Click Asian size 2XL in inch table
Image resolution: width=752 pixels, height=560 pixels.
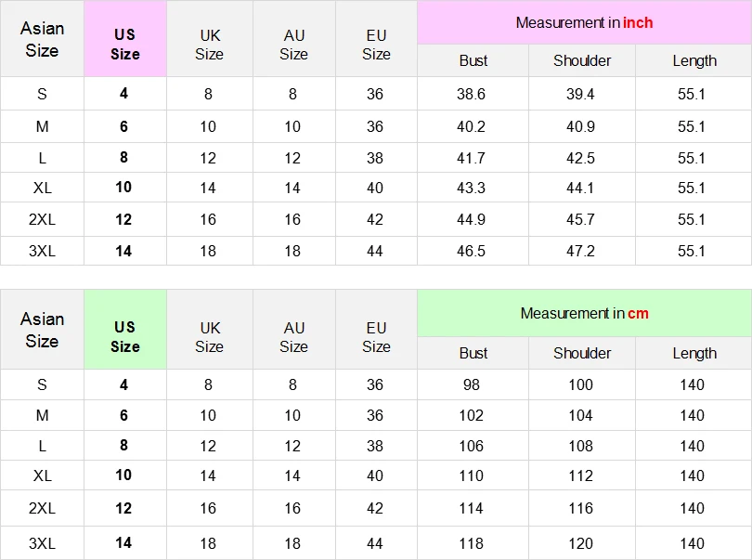(x=42, y=219)
